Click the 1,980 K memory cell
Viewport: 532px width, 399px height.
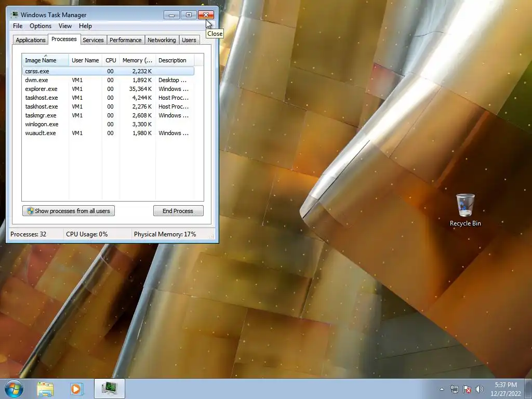pyautogui.click(x=142, y=133)
